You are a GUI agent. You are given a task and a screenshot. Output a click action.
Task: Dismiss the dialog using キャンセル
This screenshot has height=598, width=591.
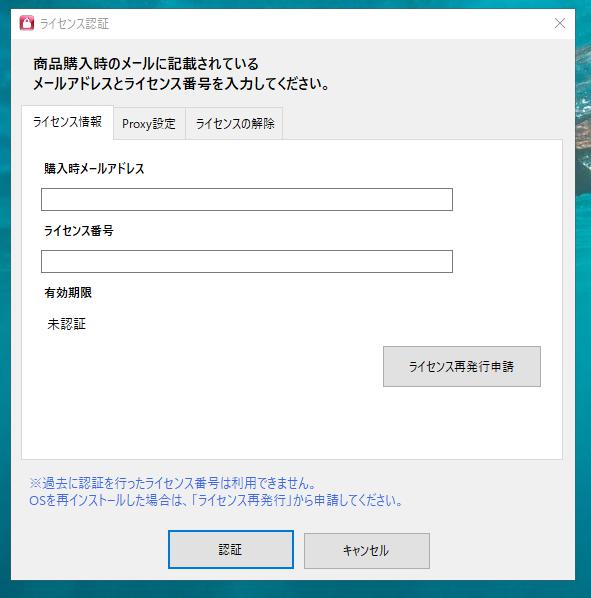[366, 551]
